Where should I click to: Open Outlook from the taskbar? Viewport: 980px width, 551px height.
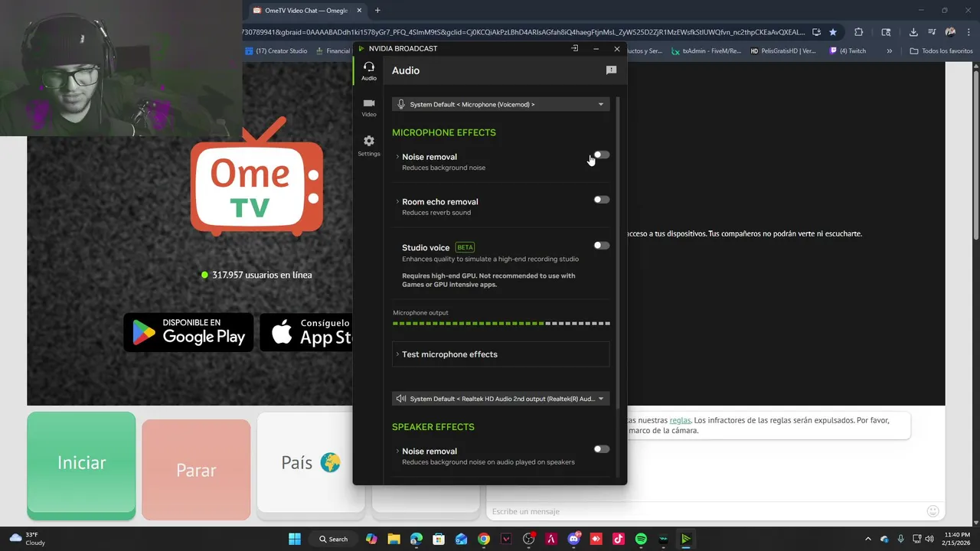click(x=461, y=539)
